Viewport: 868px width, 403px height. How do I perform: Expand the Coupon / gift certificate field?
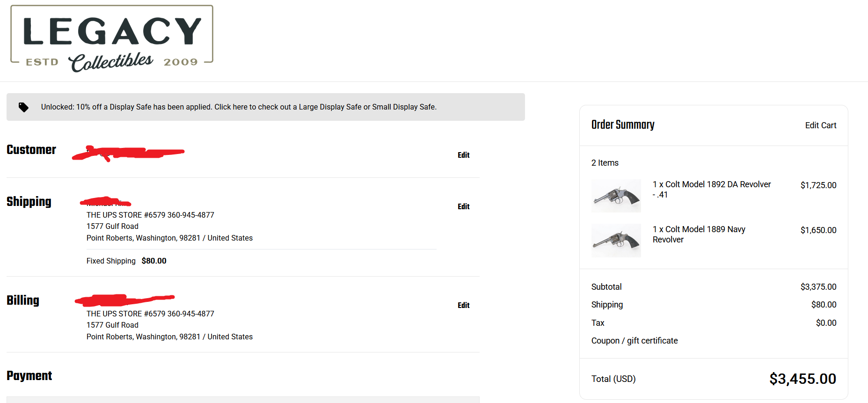(x=634, y=341)
